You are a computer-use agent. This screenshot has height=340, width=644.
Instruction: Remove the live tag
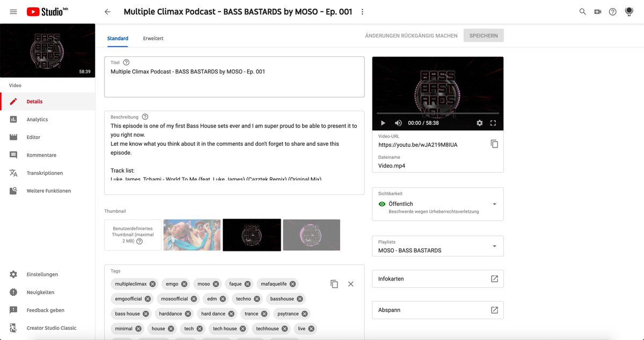coord(311,329)
